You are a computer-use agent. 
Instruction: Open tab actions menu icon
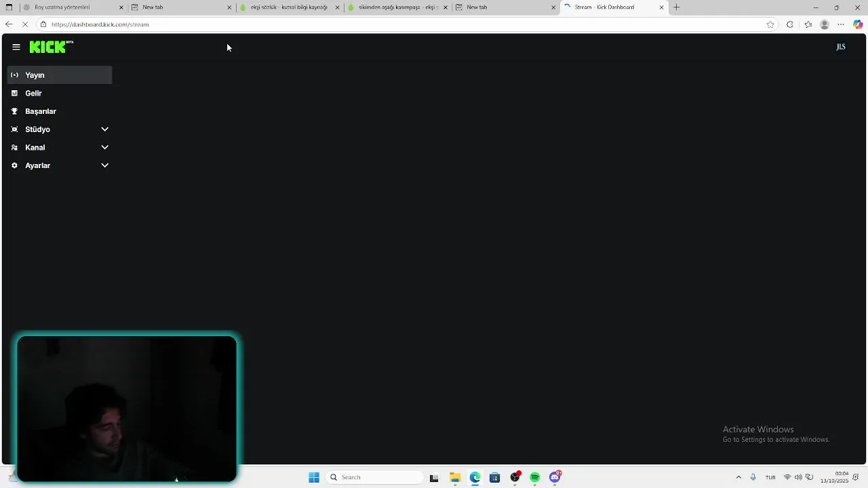point(9,7)
